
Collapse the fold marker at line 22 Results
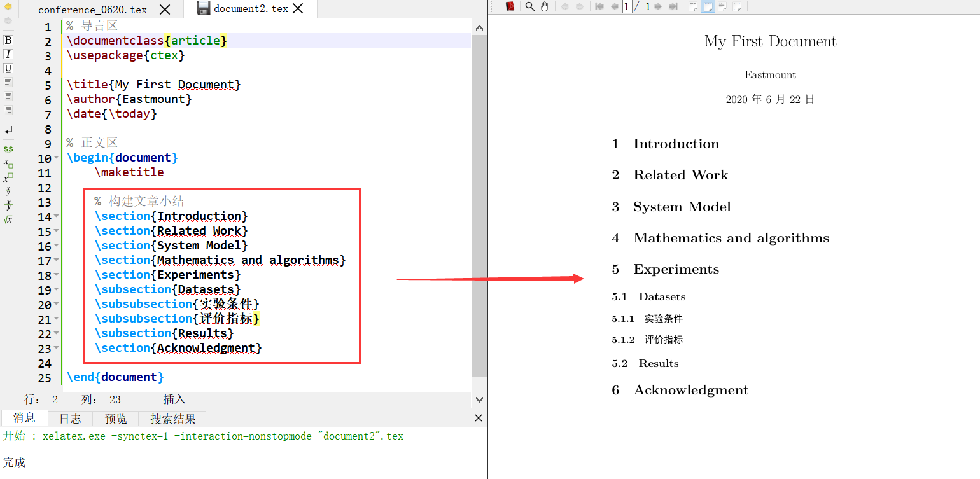click(57, 334)
